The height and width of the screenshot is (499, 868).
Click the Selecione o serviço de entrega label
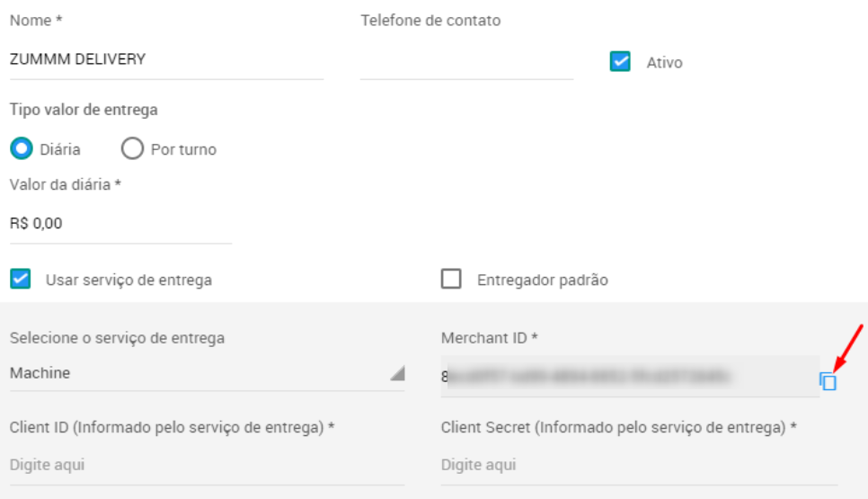click(x=118, y=338)
